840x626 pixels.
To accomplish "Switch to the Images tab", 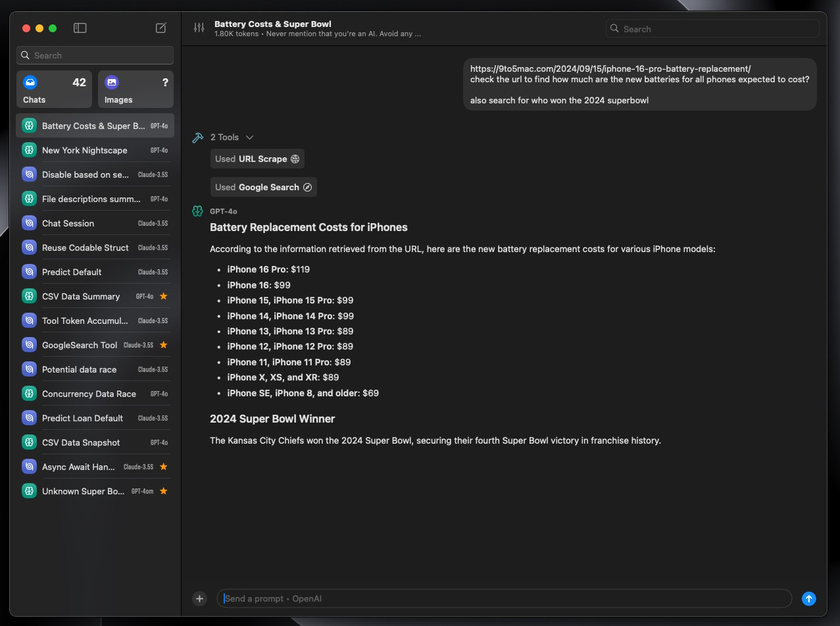I will pos(136,90).
